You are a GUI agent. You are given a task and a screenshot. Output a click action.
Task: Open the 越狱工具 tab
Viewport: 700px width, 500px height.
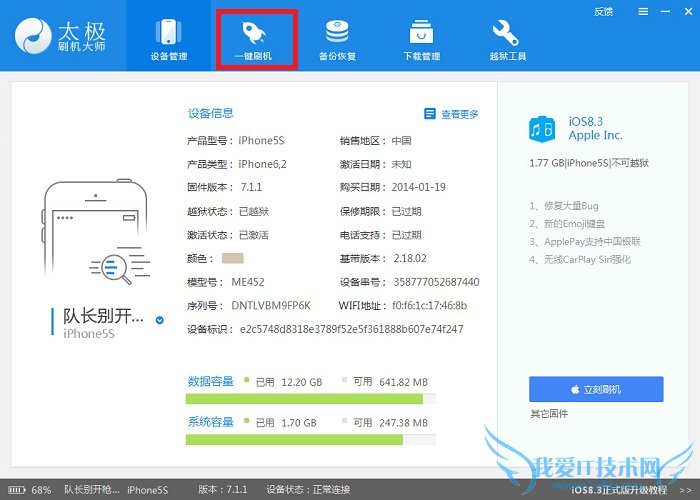point(507,39)
